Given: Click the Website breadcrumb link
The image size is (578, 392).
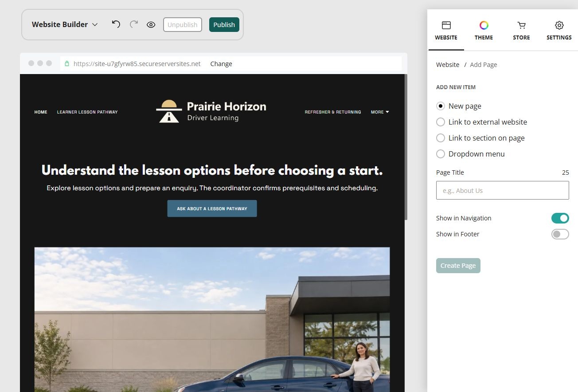Looking at the screenshot, I should pyautogui.click(x=448, y=65).
